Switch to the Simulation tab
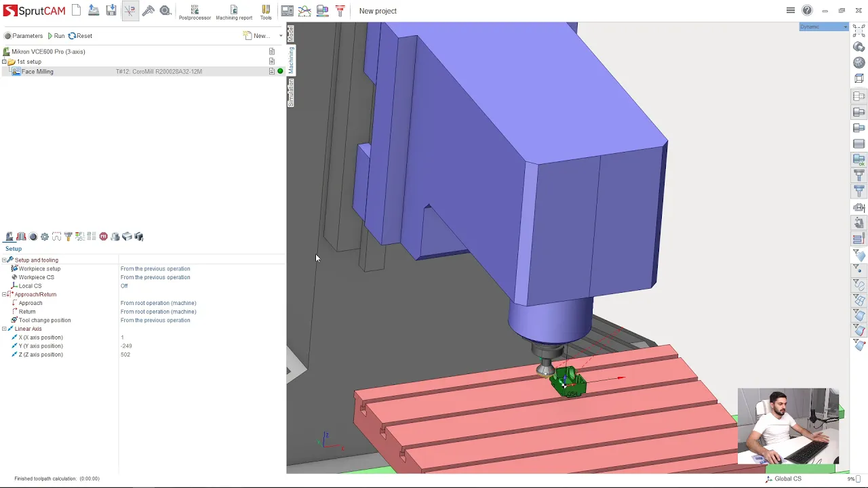This screenshot has height=488, width=868. [290, 92]
